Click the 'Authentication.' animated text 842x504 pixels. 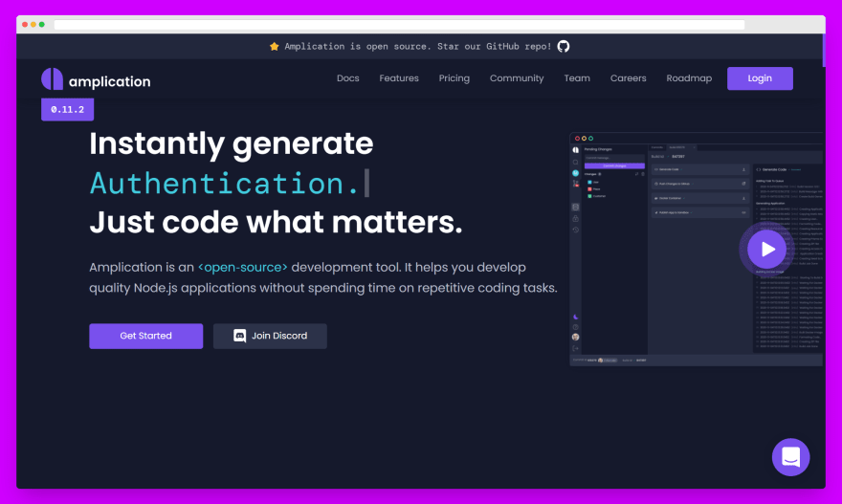coord(225,184)
